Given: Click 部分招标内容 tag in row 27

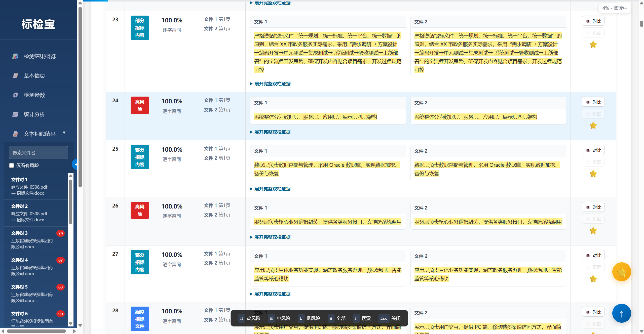Looking at the screenshot, I should (140, 262).
